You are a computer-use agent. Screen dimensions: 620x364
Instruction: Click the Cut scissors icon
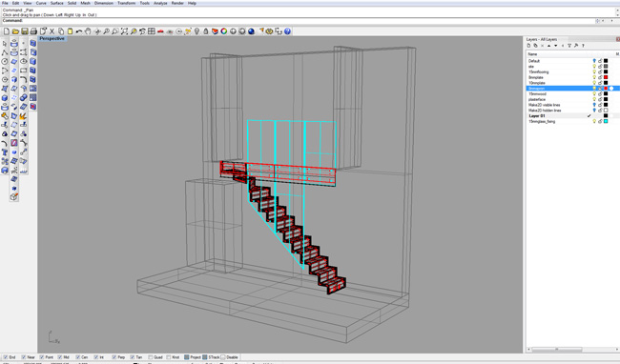(x=52, y=31)
